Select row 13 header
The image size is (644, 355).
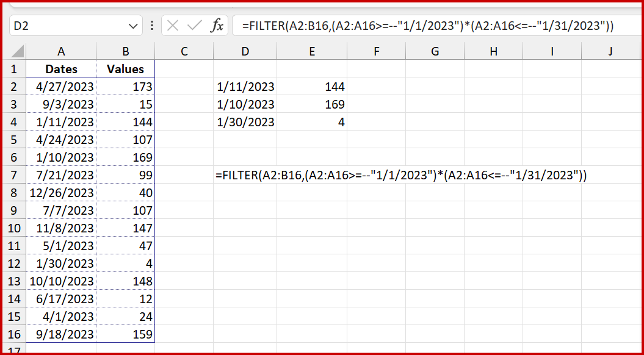14,281
